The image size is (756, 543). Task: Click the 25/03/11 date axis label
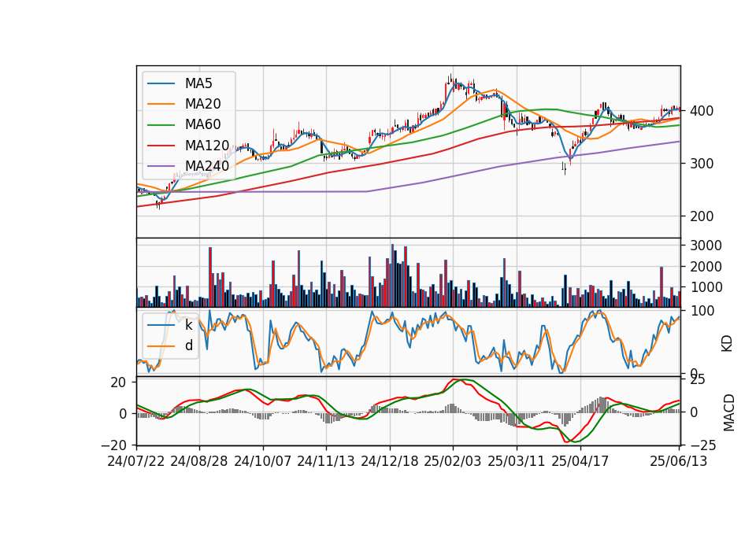click(x=517, y=461)
